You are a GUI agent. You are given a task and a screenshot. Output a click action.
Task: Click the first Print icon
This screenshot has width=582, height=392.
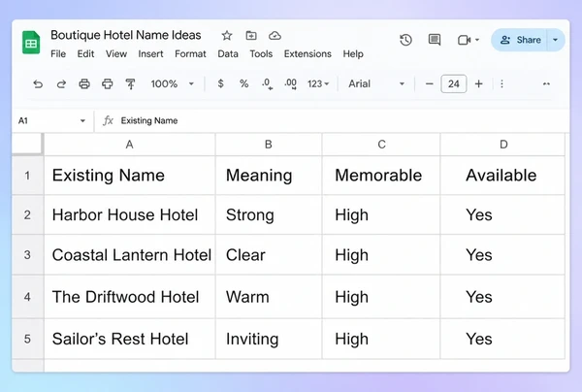(84, 83)
